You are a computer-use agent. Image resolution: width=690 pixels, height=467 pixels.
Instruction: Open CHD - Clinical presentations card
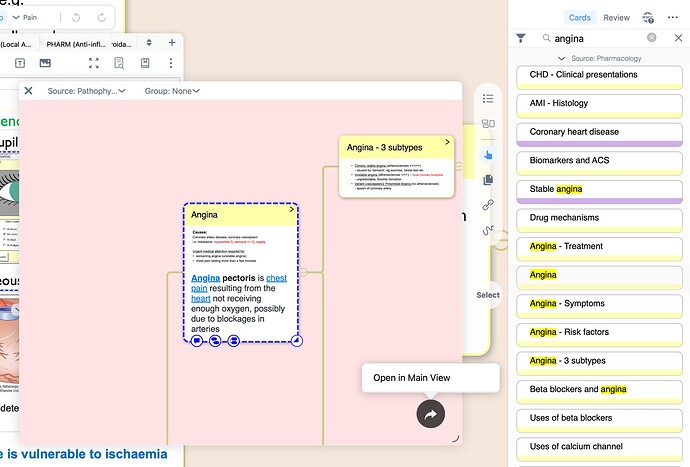click(599, 77)
